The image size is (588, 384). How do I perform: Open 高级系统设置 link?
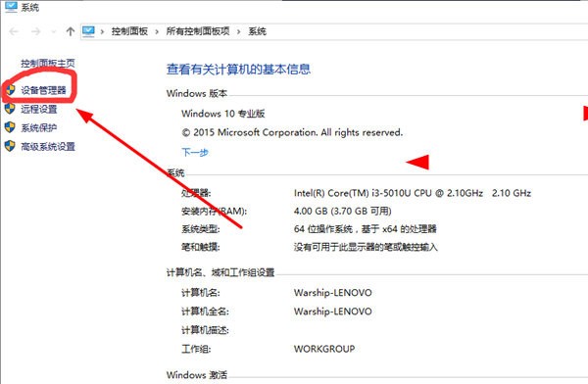pyautogui.click(x=48, y=147)
